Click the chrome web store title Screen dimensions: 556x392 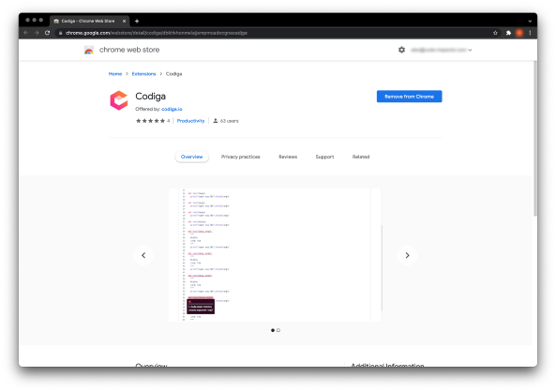[129, 50]
